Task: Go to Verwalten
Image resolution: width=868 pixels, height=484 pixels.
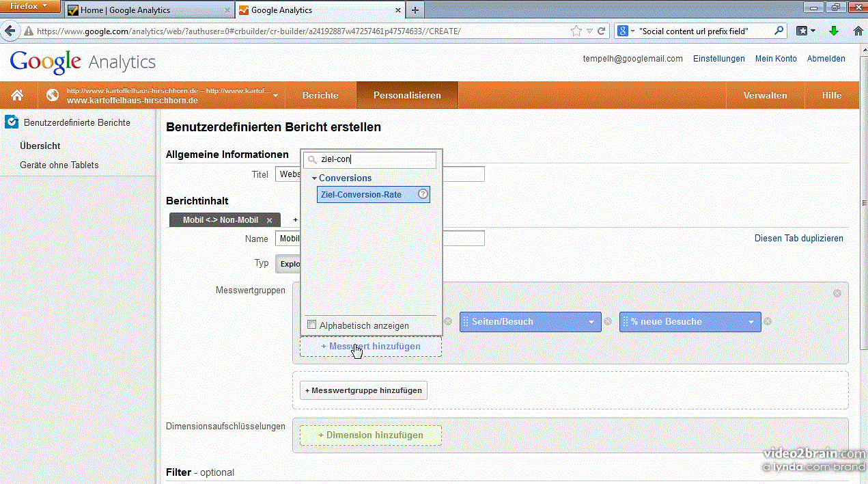Action: [x=765, y=96]
